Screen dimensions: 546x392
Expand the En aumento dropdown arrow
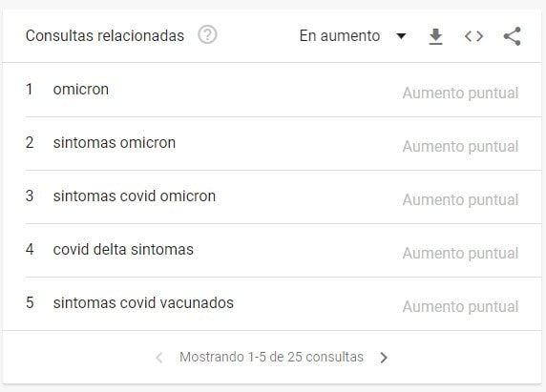click(401, 36)
